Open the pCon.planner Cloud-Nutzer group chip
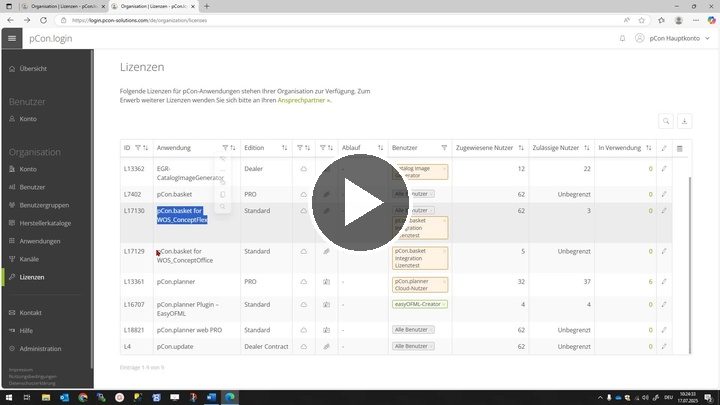The image size is (720, 405). coord(420,285)
